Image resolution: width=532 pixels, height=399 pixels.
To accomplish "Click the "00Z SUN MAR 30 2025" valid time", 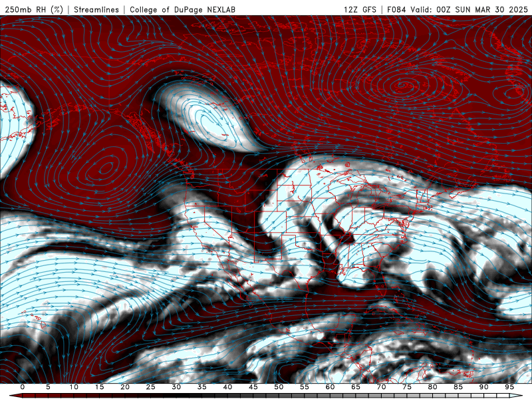I will pyautogui.click(x=482, y=9).
